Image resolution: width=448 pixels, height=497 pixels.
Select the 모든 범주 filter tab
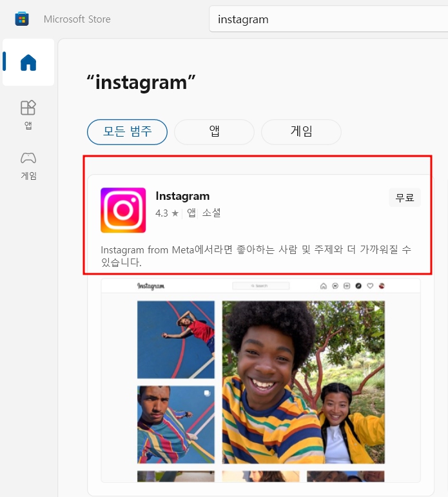(127, 132)
